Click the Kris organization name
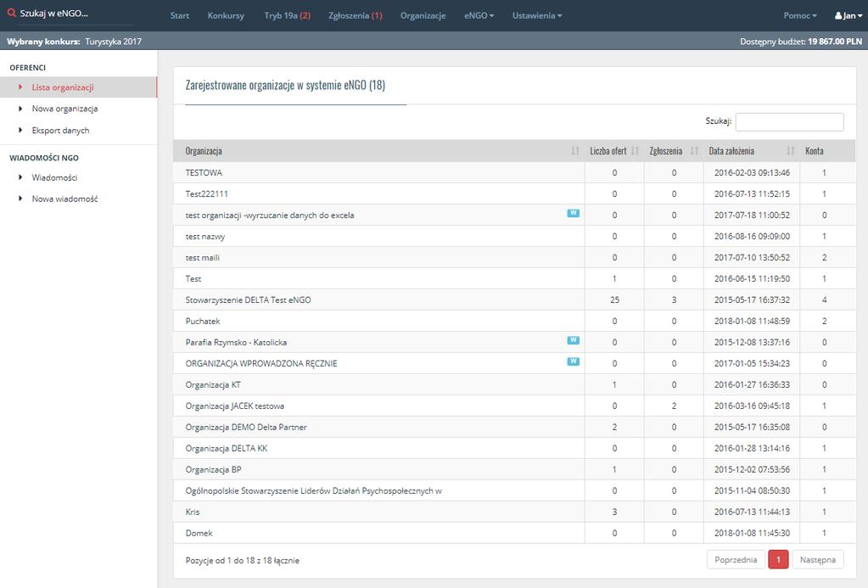 coord(193,512)
